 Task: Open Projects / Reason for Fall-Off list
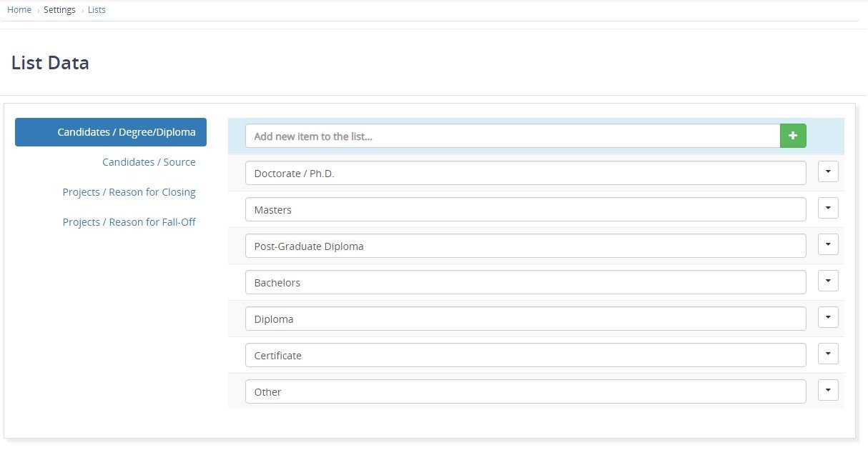(129, 222)
